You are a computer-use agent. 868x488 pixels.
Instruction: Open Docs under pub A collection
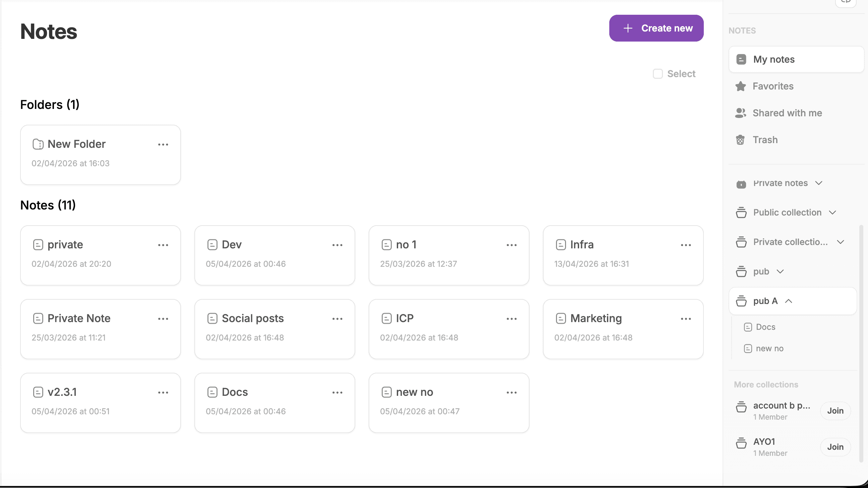(x=765, y=327)
